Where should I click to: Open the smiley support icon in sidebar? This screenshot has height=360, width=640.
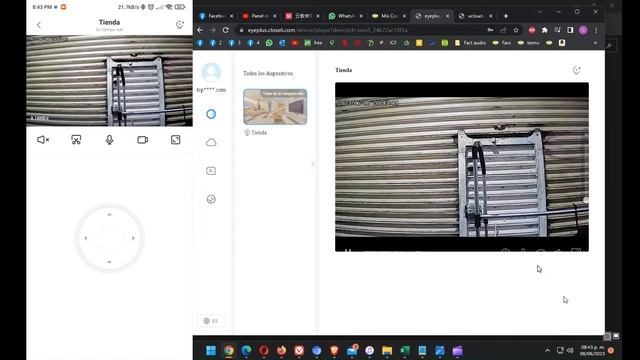pyautogui.click(x=211, y=199)
